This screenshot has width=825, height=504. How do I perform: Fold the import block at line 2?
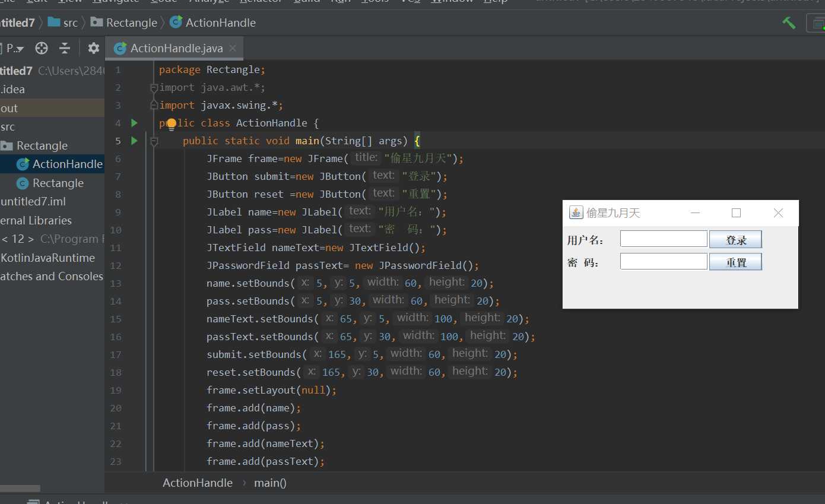pos(154,87)
